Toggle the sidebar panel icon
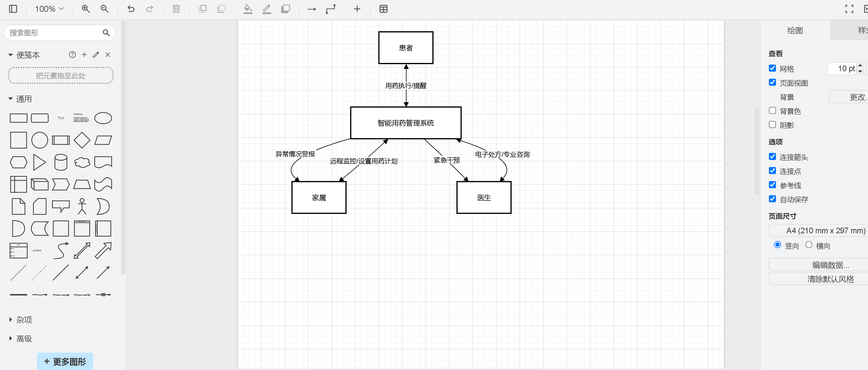This screenshot has width=868, height=370. 13,9
